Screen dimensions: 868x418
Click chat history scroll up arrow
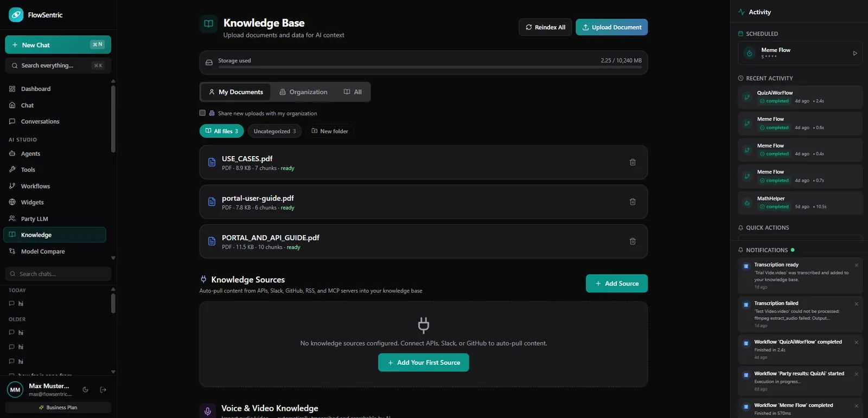coord(113,289)
